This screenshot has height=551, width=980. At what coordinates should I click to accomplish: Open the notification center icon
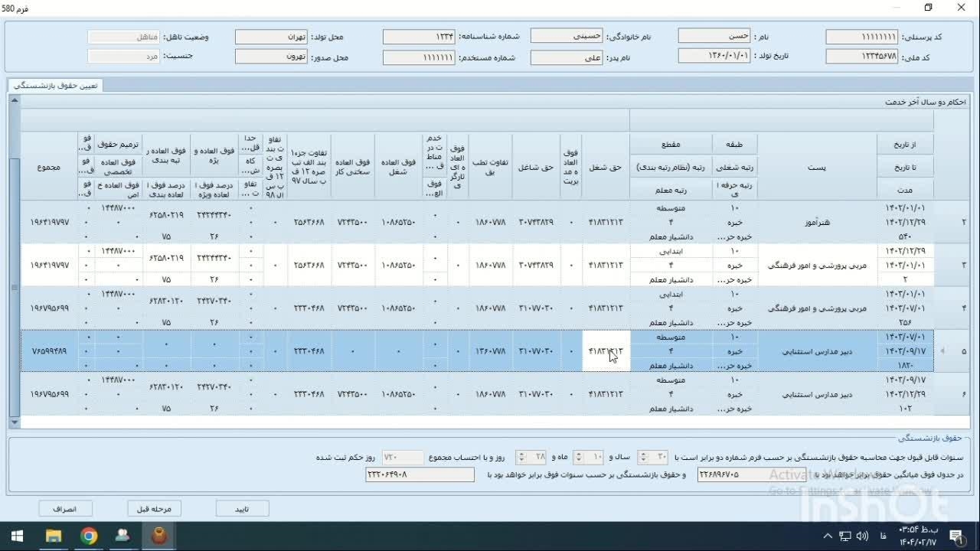[x=955, y=536]
